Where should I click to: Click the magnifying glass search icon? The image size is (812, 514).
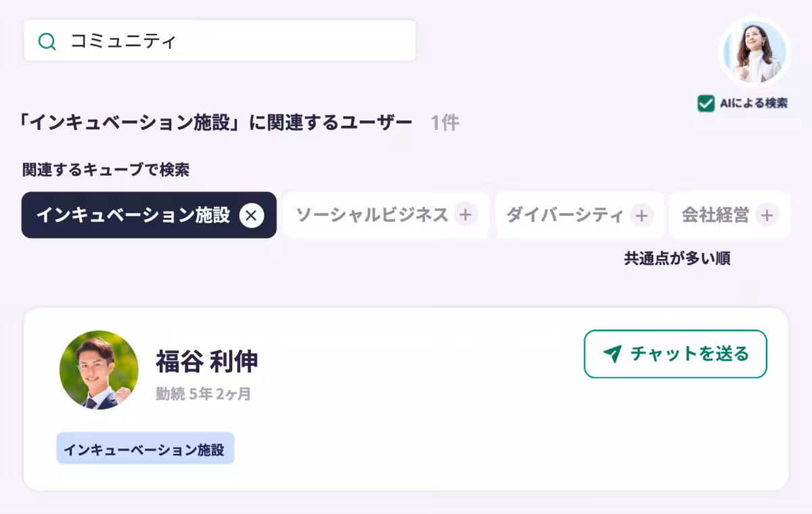46,41
